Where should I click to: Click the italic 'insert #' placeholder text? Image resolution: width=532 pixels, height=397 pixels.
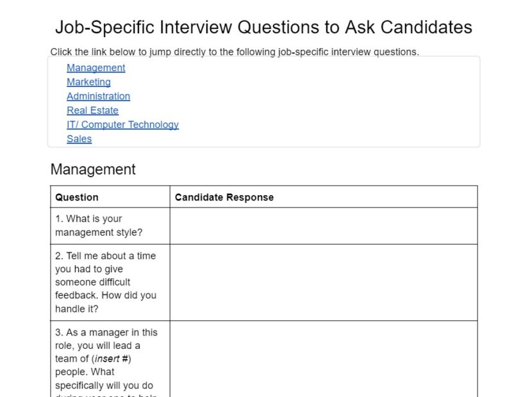[112, 359]
